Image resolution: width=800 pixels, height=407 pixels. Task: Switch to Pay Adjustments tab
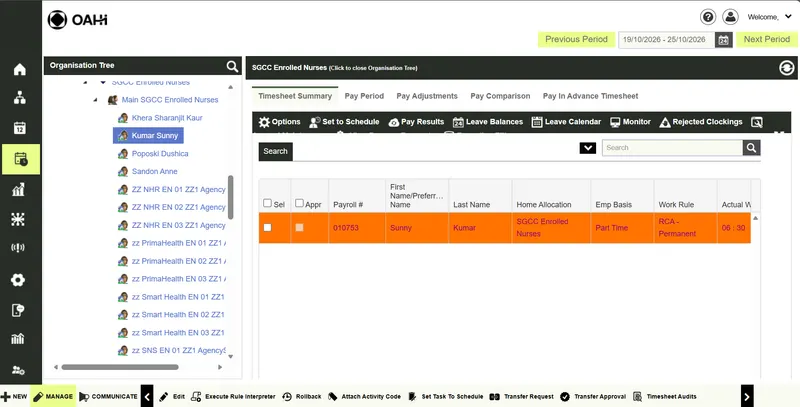click(x=427, y=96)
